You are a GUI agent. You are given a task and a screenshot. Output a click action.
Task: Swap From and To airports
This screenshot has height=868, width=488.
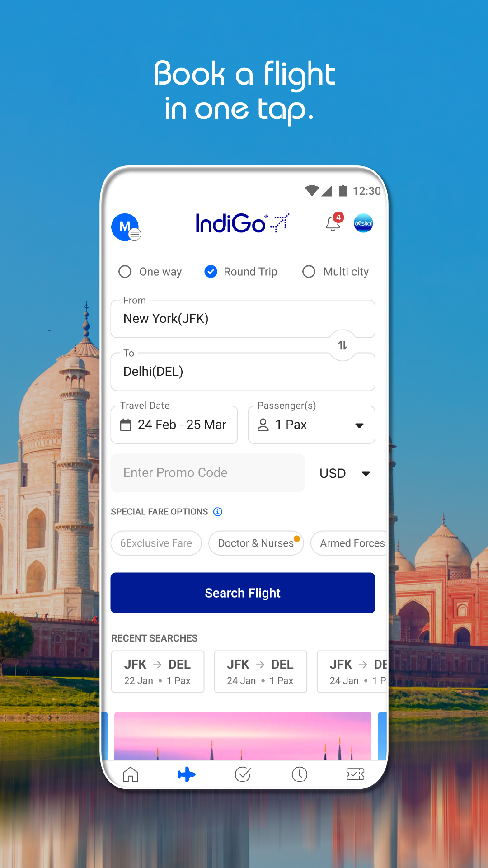343,345
